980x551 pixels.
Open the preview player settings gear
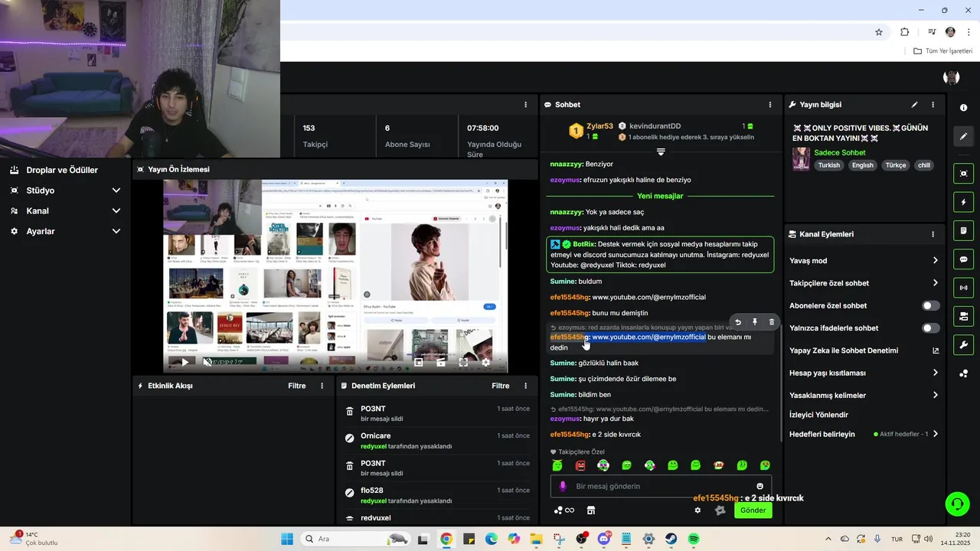point(485,362)
